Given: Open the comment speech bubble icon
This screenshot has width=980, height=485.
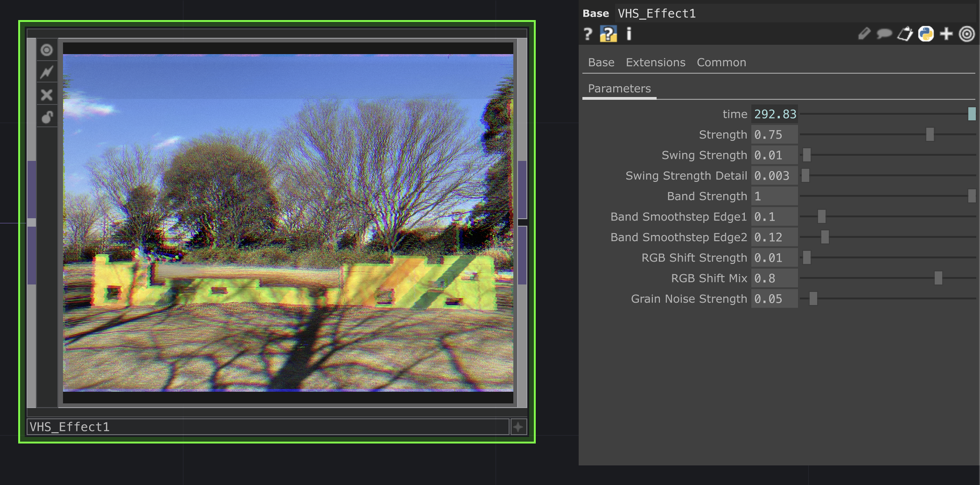Looking at the screenshot, I should (x=884, y=34).
